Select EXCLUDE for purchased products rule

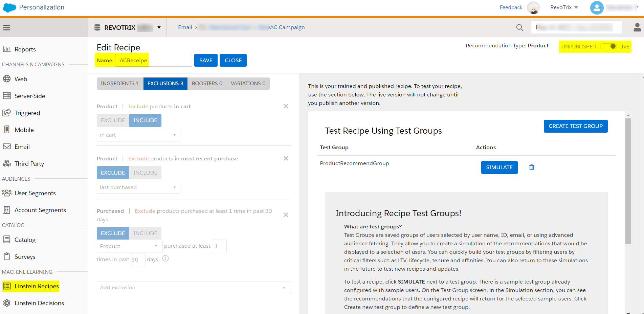pos(113,233)
